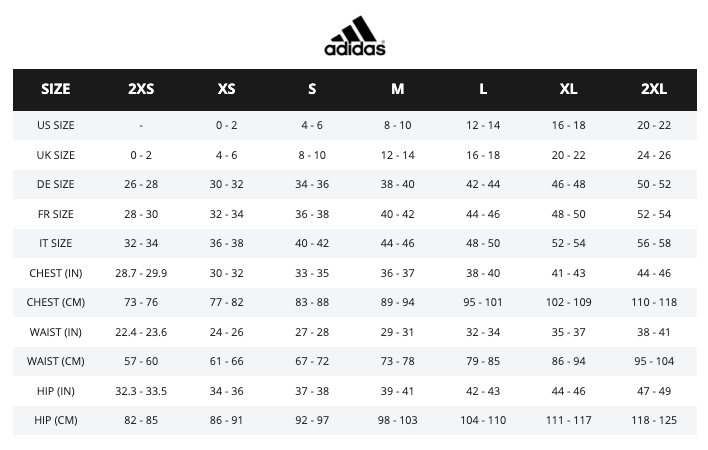708x450 pixels.
Task: Click the WAIST (IN) row label
Action: pos(56,332)
